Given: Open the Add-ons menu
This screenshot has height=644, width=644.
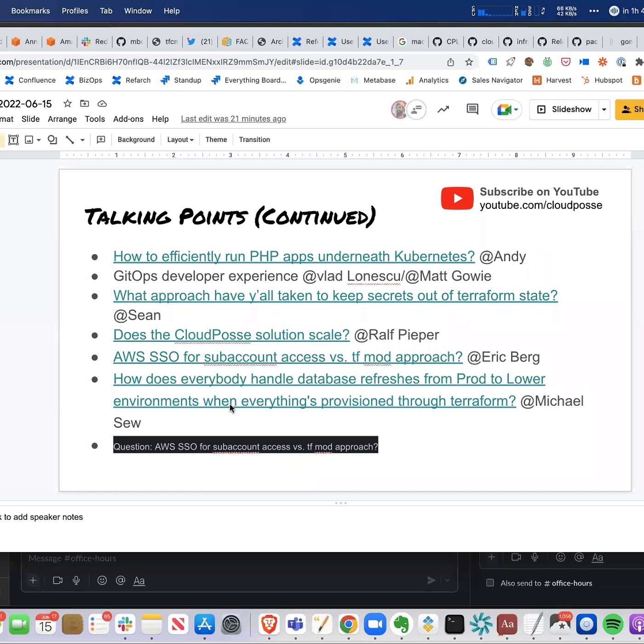Looking at the screenshot, I should (128, 119).
